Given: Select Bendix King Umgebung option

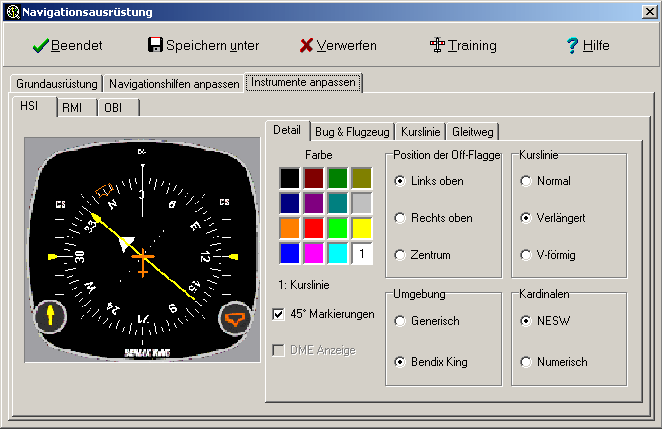Looking at the screenshot, I should [431, 362].
